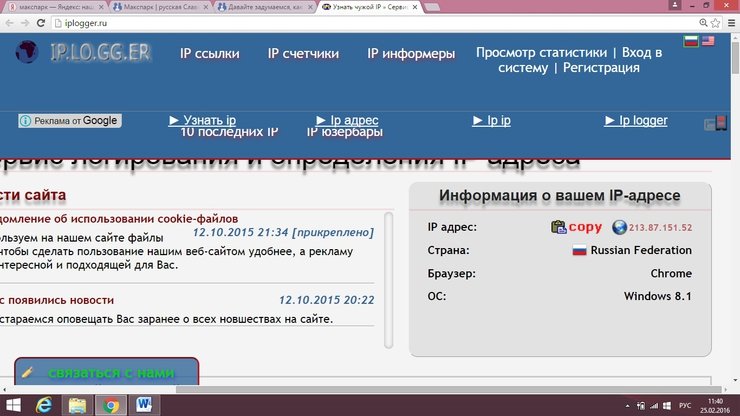Click the blue globe icon beside IP address
This screenshot has height=416, width=740.
pyautogui.click(x=619, y=227)
